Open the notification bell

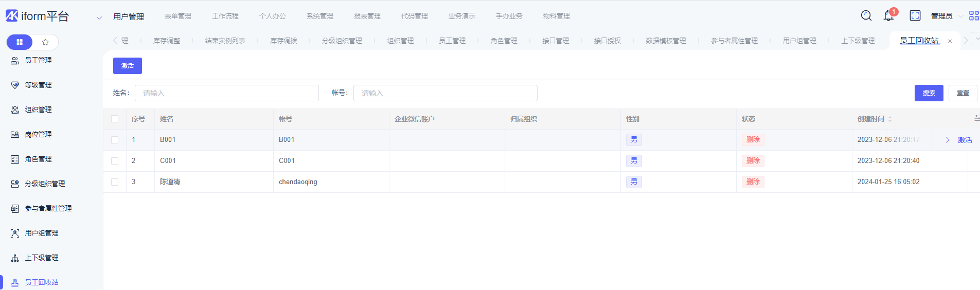click(x=888, y=16)
